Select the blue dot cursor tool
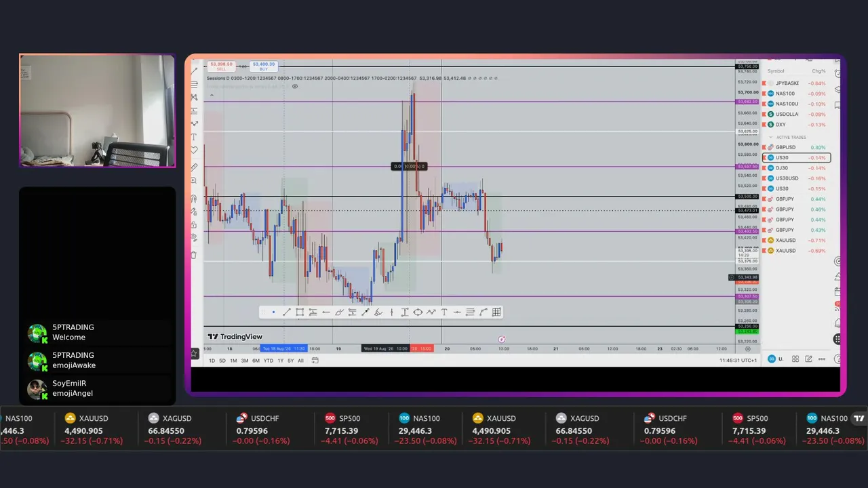The height and width of the screenshot is (488, 868). tap(273, 312)
